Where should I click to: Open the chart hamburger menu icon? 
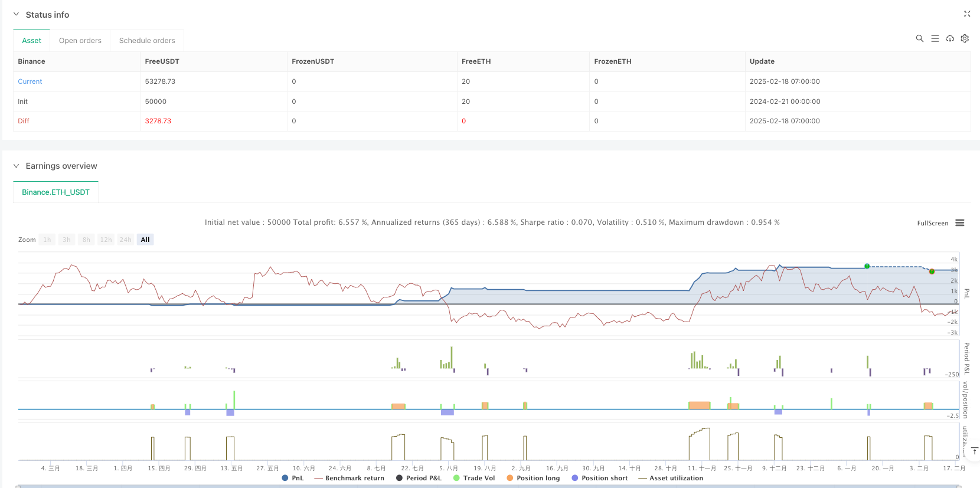tap(959, 223)
